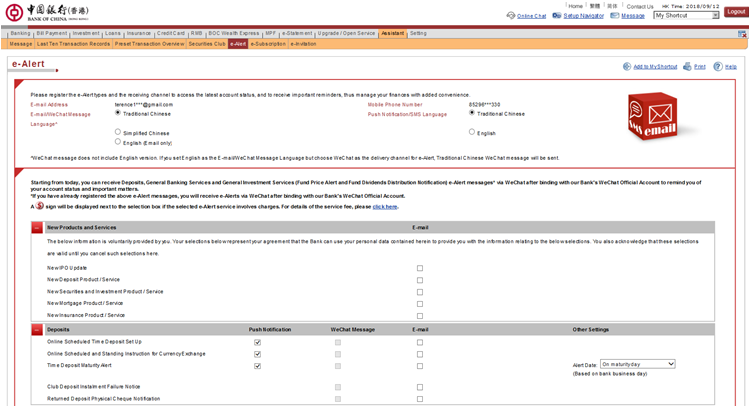Uncheck push notification for Online Scheduled Time Deposit Set Up
Image resolution: width=750 pixels, height=411 pixels.
click(x=257, y=342)
